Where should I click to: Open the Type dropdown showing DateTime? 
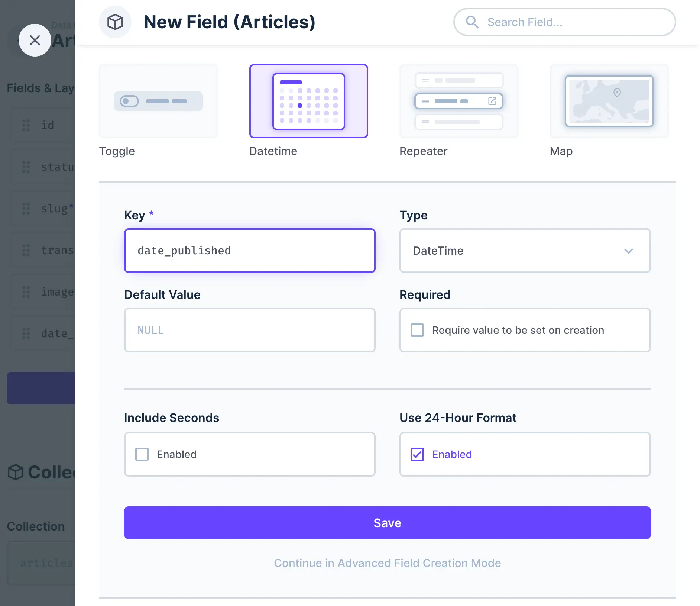(525, 251)
